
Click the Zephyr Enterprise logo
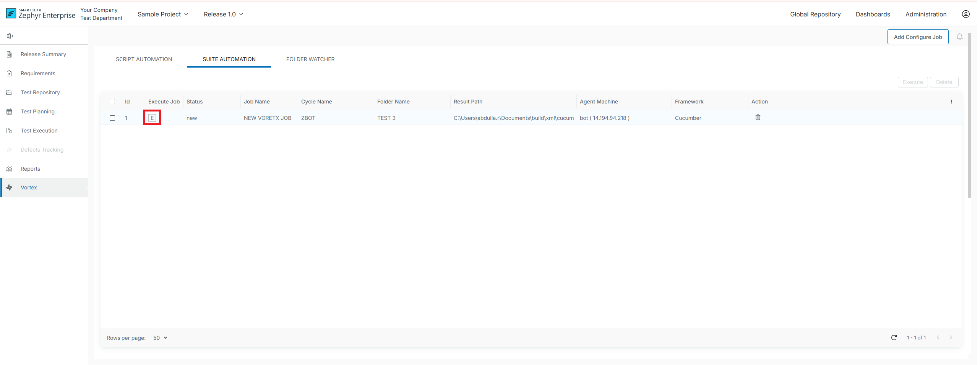point(41,14)
